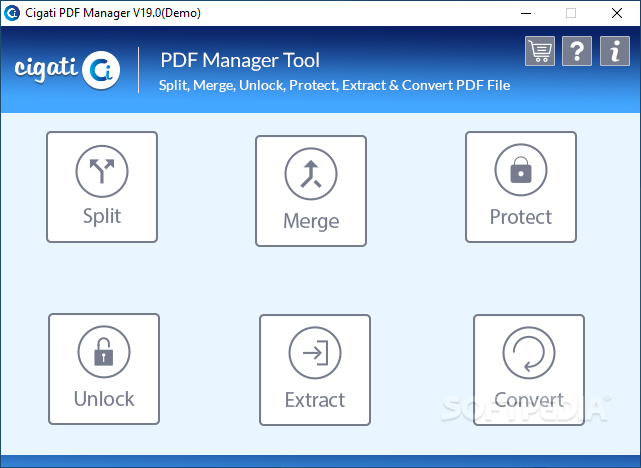Image resolution: width=641 pixels, height=468 pixels.
Task: Click the shopping cart buy icon
Action: click(x=540, y=51)
